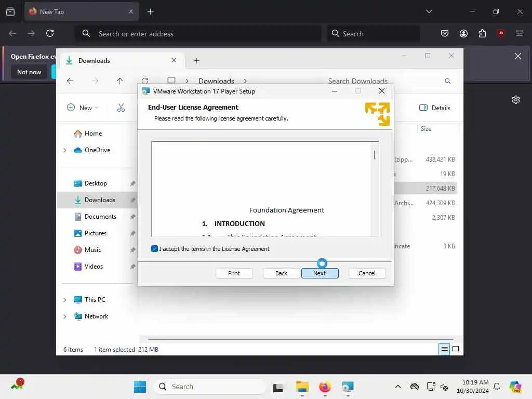The width and height of the screenshot is (532, 399).
Task: List all Firefox tabs dropdown
Action: coord(429,11)
